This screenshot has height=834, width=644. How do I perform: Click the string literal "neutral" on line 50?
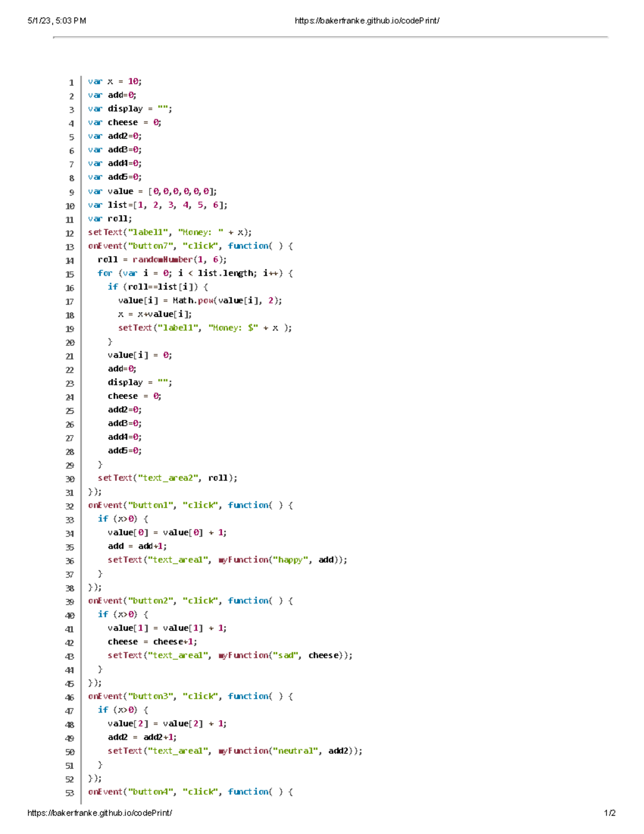click(x=296, y=751)
